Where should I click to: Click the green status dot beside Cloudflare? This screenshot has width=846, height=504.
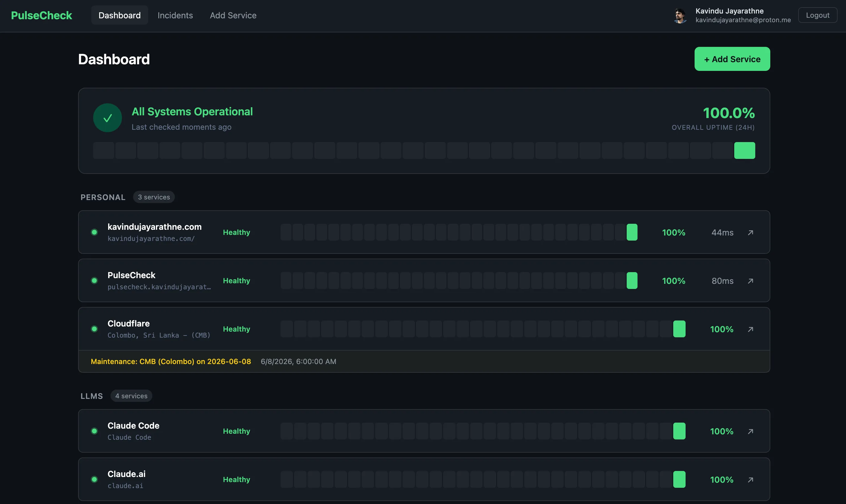tap(94, 329)
